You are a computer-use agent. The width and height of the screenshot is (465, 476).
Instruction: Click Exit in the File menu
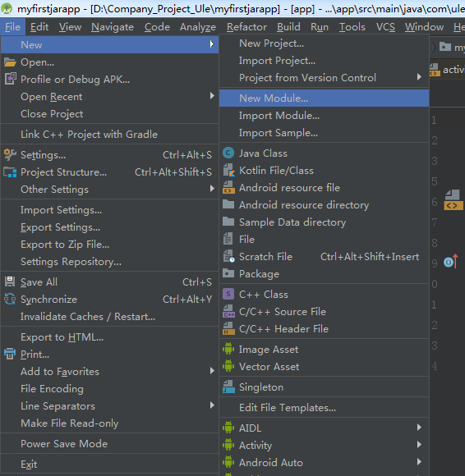click(x=109, y=465)
